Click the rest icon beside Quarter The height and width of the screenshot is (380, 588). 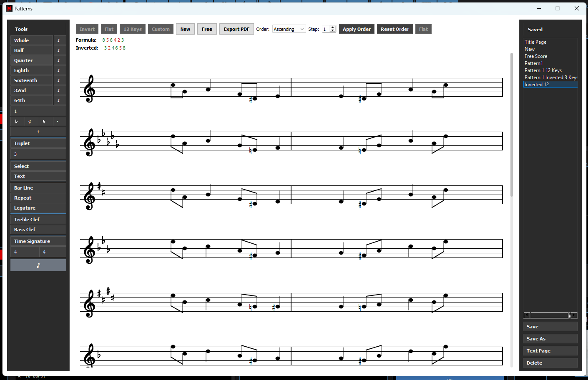tap(59, 60)
